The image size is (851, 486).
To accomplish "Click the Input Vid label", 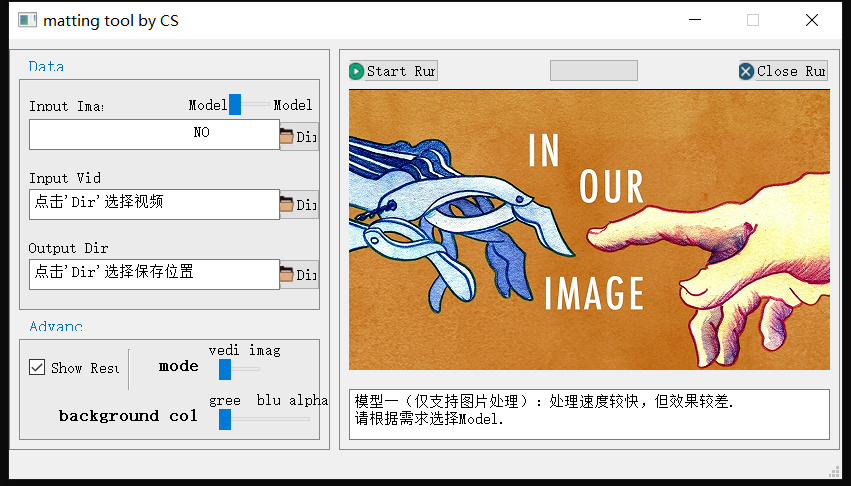I will pyautogui.click(x=65, y=178).
